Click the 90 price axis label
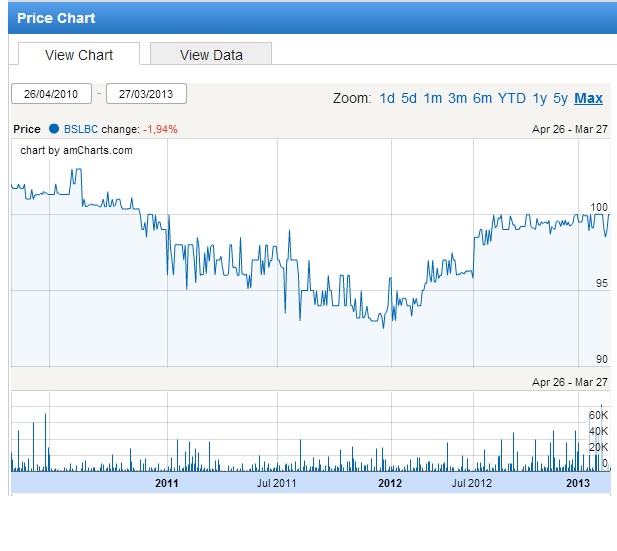Screen dimensions: 617x551 point(602,359)
